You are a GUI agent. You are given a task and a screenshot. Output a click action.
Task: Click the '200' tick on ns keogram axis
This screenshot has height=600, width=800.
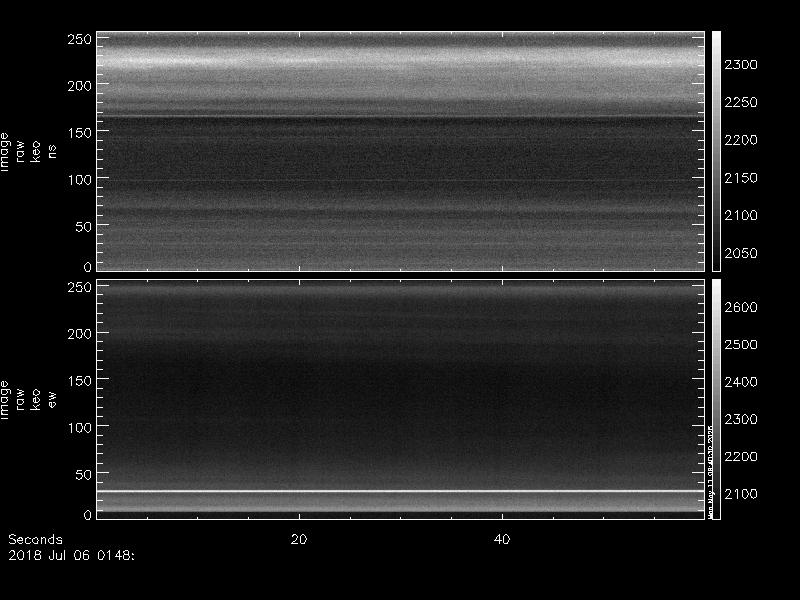coord(80,86)
